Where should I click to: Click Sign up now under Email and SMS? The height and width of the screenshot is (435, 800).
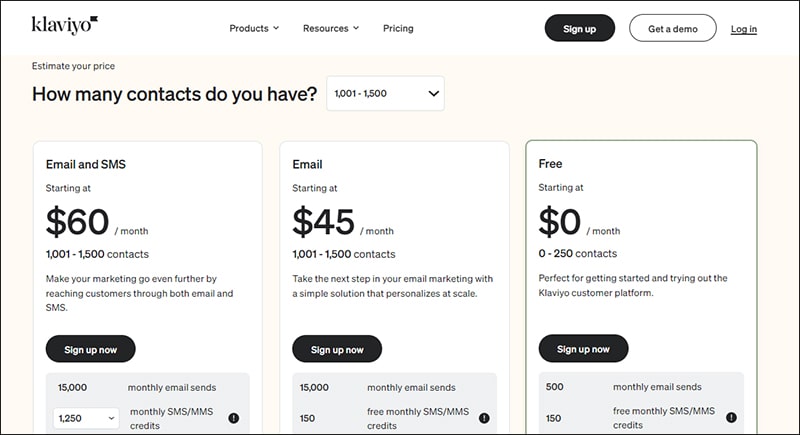[x=90, y=349]
